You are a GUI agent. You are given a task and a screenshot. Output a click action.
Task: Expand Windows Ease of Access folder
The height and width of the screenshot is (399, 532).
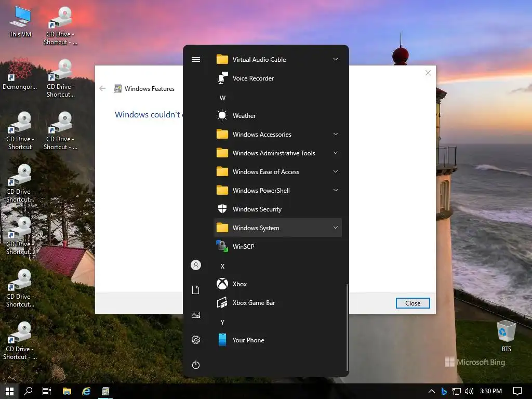[278, 171]
